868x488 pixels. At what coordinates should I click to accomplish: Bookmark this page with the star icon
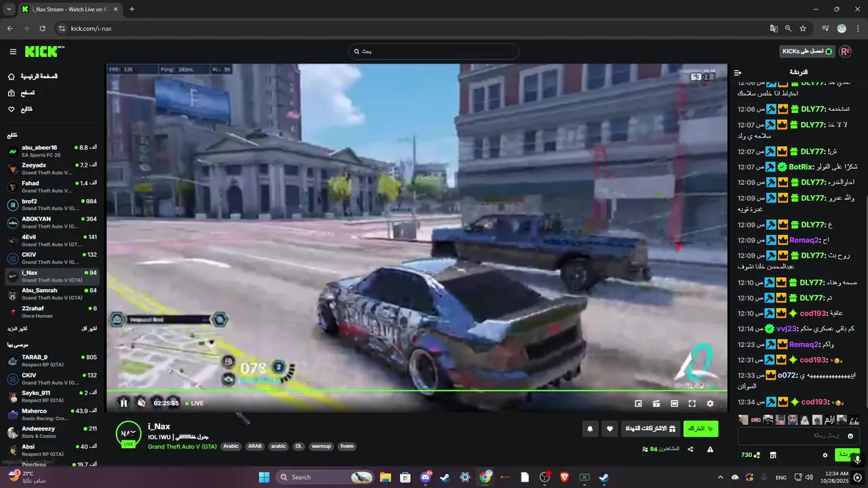[803, 28]
